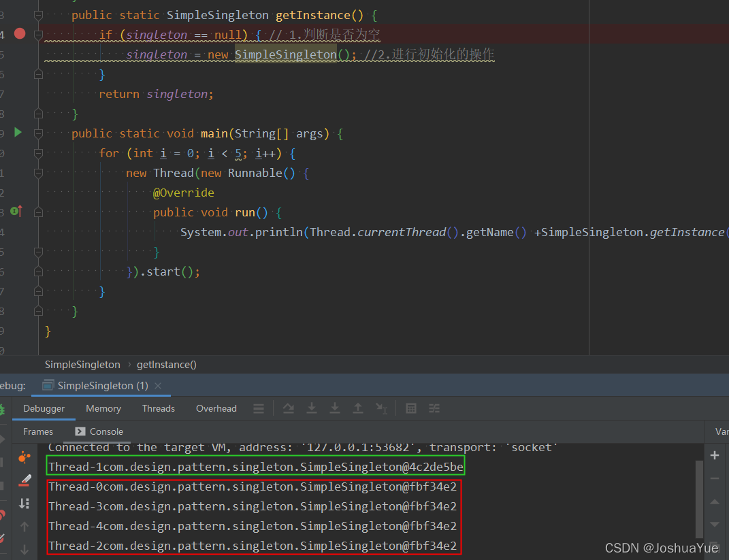Click the Step Out up-arrow icon
This screenshot has height=560, width=729.
(x=358, y=408)
